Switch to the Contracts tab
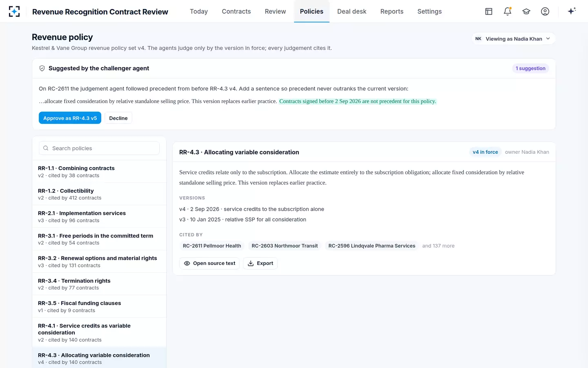The width and height of the screenshot is (588, 368). coord(236,11)
